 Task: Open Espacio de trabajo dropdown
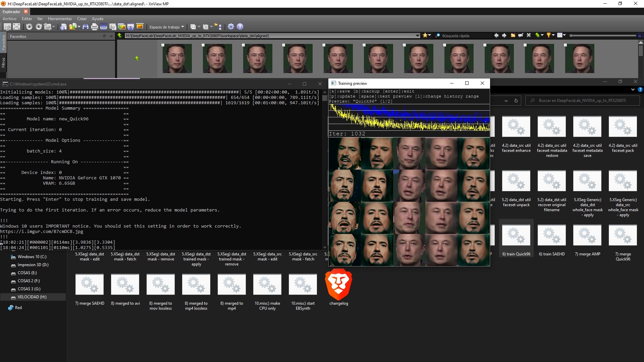[167, 27]
